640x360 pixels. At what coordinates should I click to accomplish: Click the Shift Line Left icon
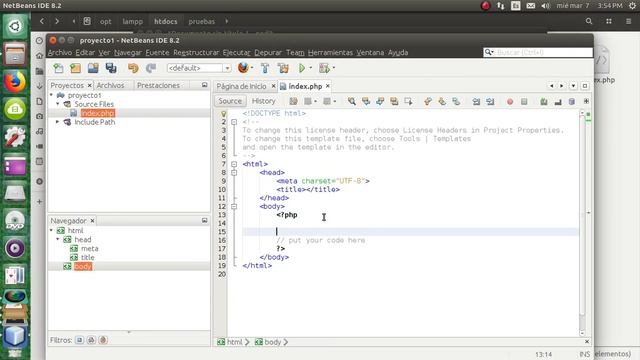pyautogui.click(x=476, y=101)
